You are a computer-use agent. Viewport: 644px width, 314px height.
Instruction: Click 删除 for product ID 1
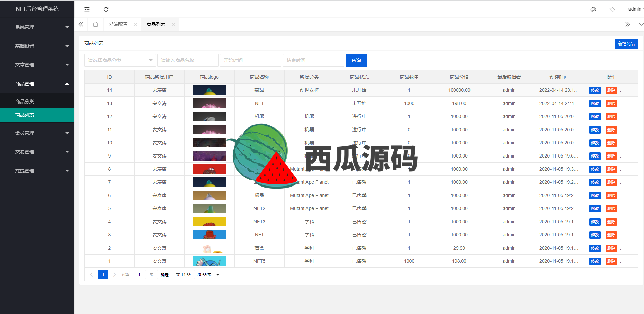(611, 261)
